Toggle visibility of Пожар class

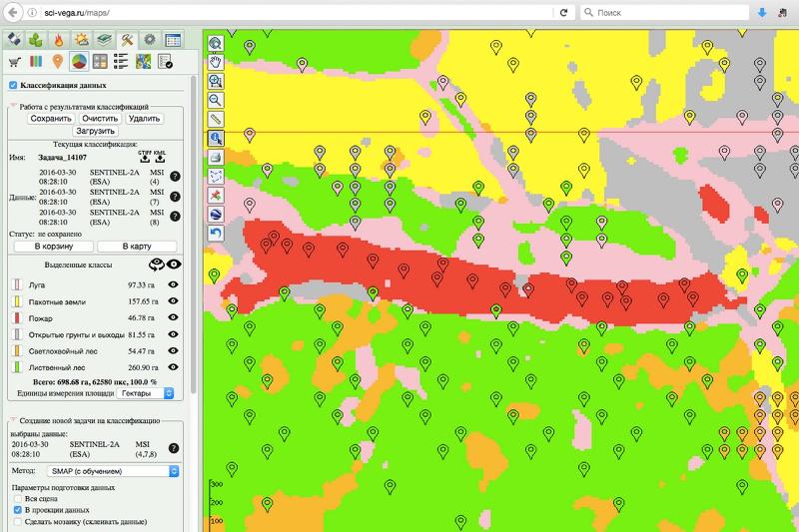point(174,317)
